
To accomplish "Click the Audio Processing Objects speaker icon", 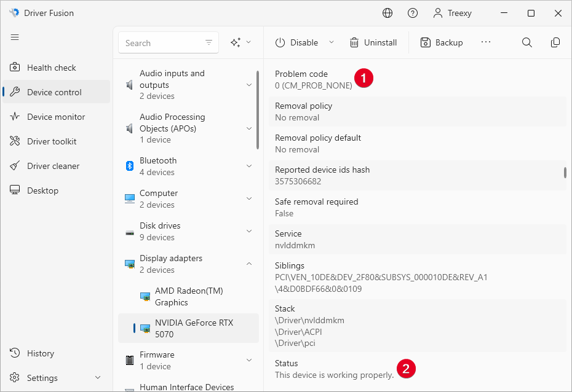I will (x=129, y=128).
